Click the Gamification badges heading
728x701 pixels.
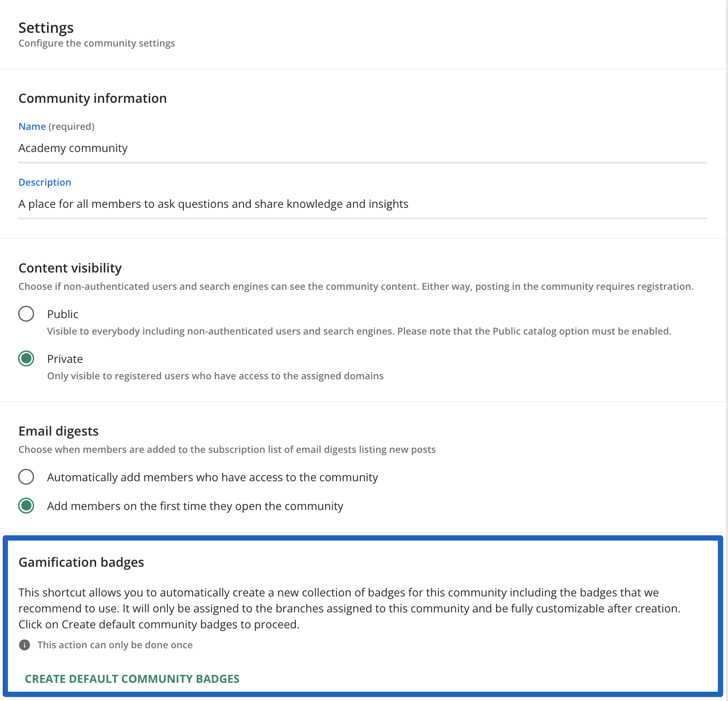pos(81,562)
